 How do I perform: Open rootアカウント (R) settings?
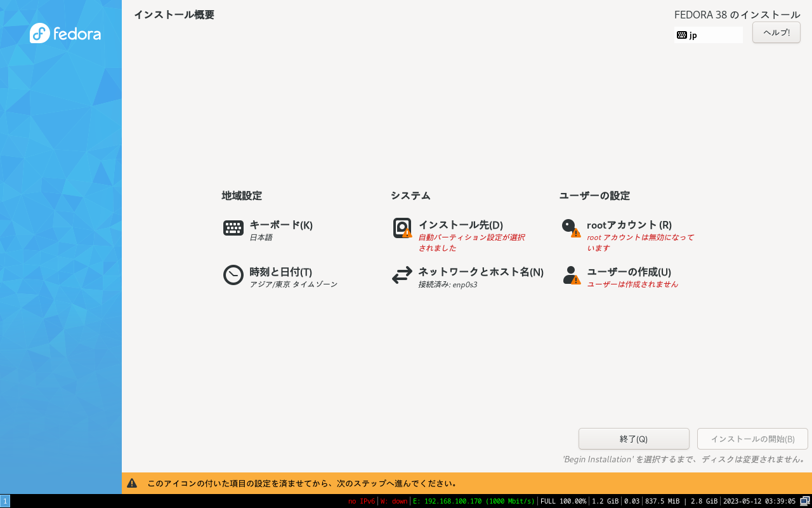click(x=629, y=225)
